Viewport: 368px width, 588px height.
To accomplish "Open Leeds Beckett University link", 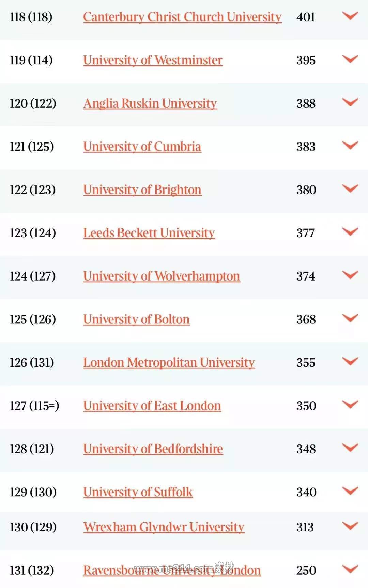I will [149, 233].
